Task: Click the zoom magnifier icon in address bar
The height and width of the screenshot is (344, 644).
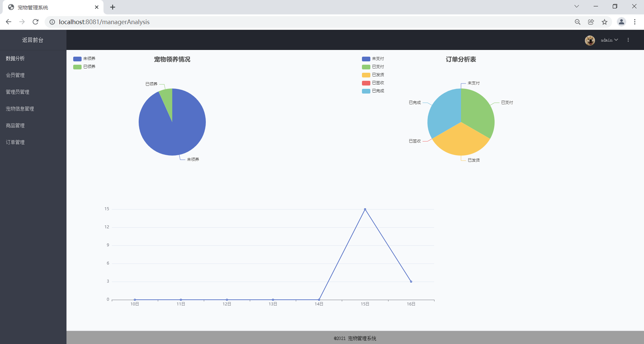Action: tap(578, 22)
